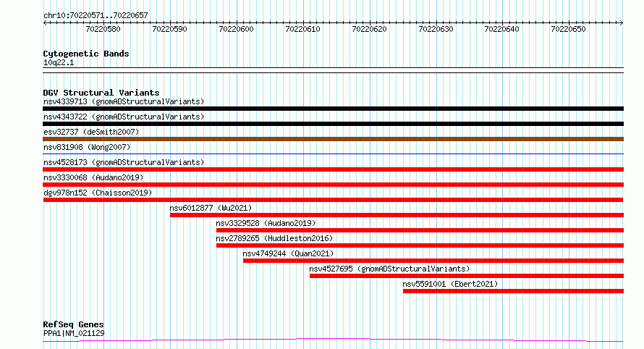Viewport: 644px width, 349px height.
Task: Click the red bar under nsv3330068
Action: [x=333, y=185]
